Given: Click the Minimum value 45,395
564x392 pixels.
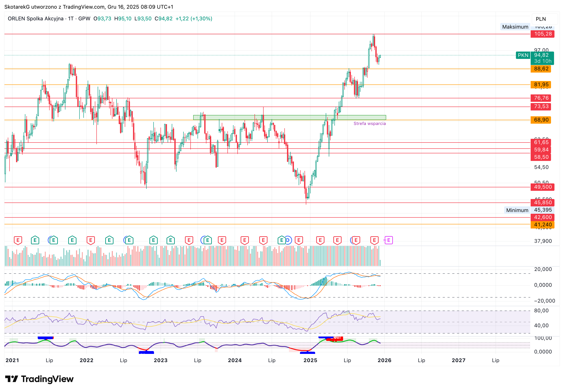Looking at the screenshot, I should 543,210.
